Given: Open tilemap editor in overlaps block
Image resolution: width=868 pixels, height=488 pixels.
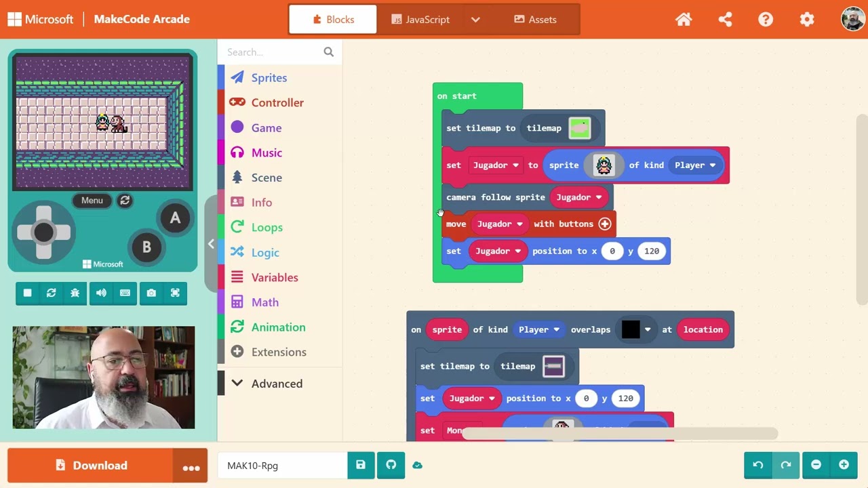Looking at the screenshot, I should [x=553, y=366].
